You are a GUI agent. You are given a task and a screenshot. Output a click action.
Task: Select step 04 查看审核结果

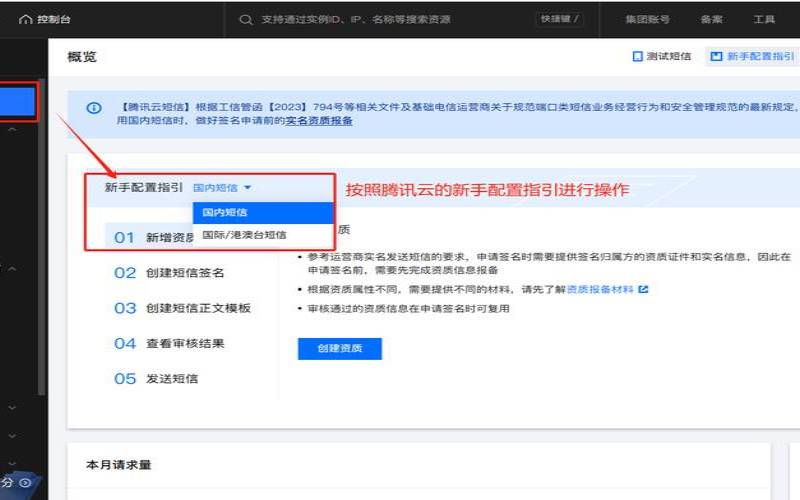click(x=169, y=343)
